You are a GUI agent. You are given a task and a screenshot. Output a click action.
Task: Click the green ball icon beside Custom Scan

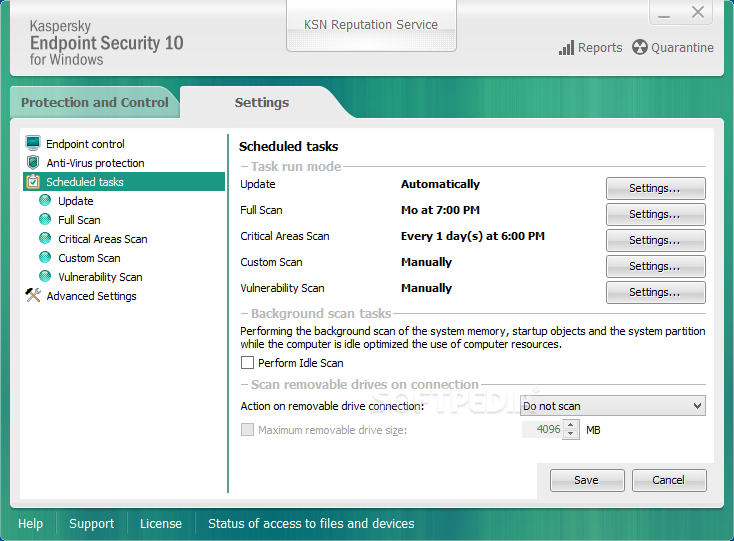click(x=45, y=257)
